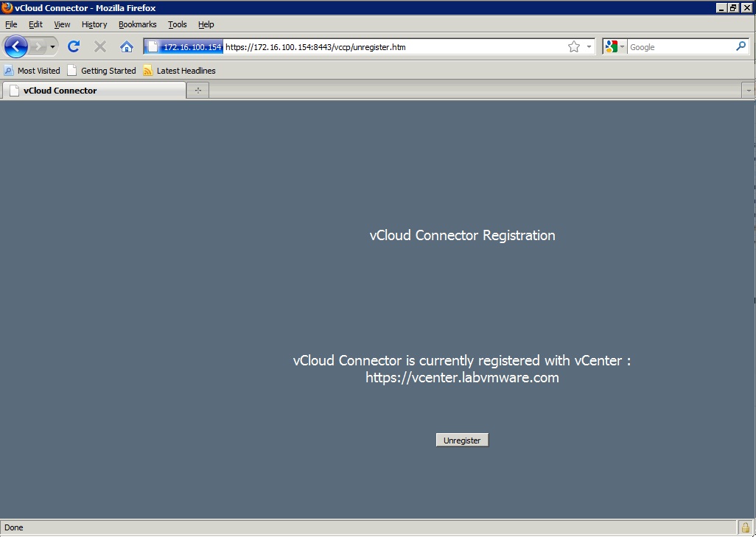Go to the Home page icon

tap(126, 46)
